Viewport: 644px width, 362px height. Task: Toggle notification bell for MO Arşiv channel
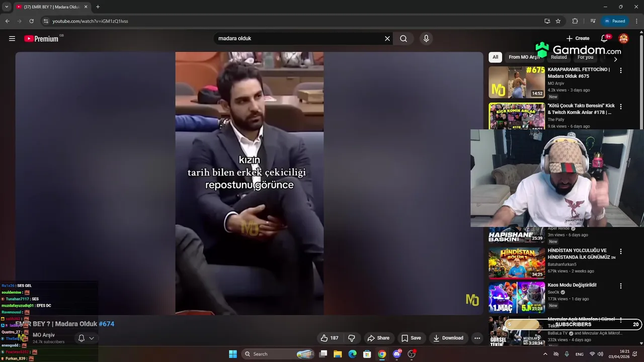pyautogui.click(x=82, y=338)
